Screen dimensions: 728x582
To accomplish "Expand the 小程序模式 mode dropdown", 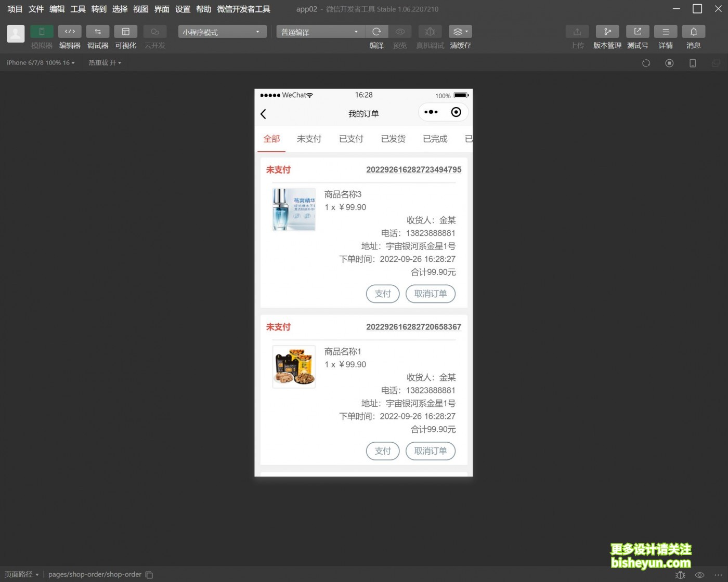I will (x=222, y=32).
